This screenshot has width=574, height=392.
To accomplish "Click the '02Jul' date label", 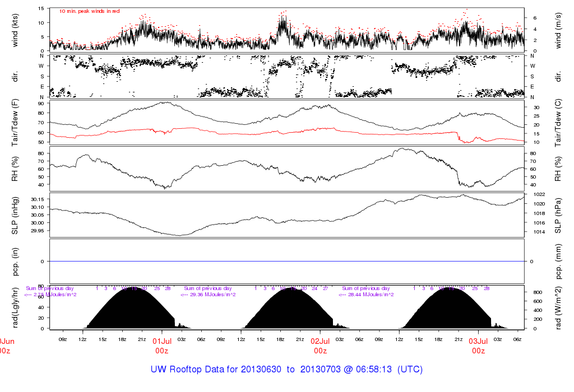I will point(320,341).
